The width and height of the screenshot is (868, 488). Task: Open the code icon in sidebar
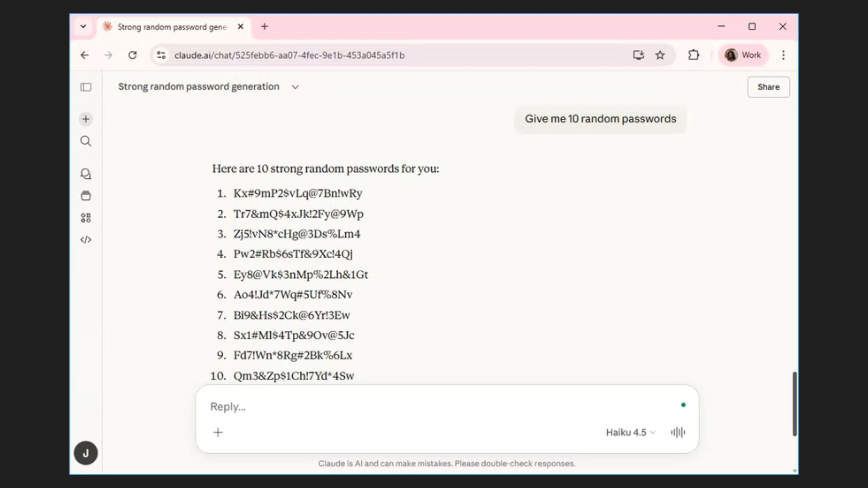pos(86,240)
